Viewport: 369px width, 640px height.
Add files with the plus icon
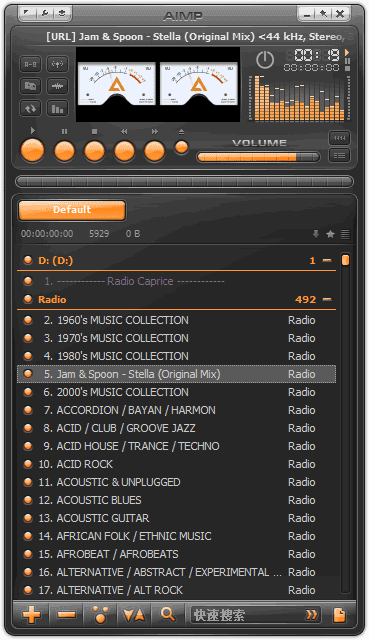31,615
